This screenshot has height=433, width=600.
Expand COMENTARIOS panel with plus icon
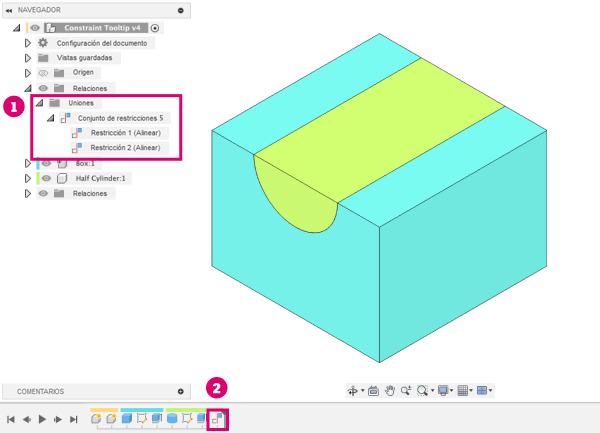click(x=181, y=391)
